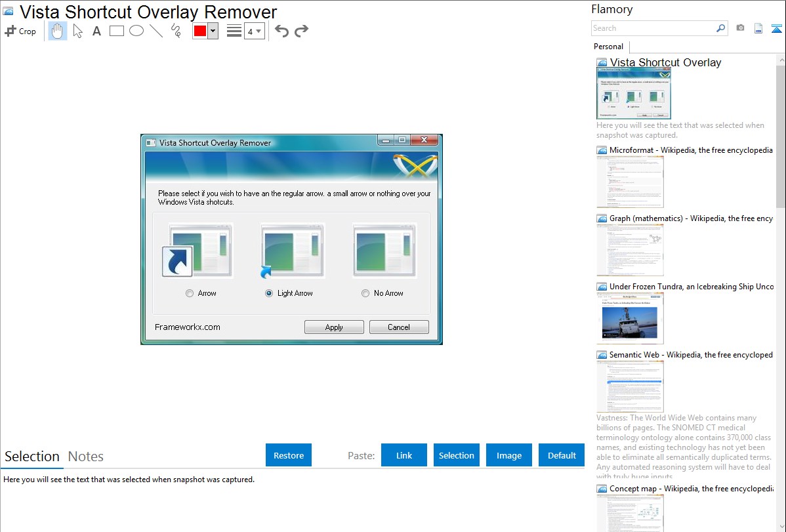Viewport: 786px width, 532px height.
Task: Click the icon beside Microformat title
Action: (x=602, y=150)
